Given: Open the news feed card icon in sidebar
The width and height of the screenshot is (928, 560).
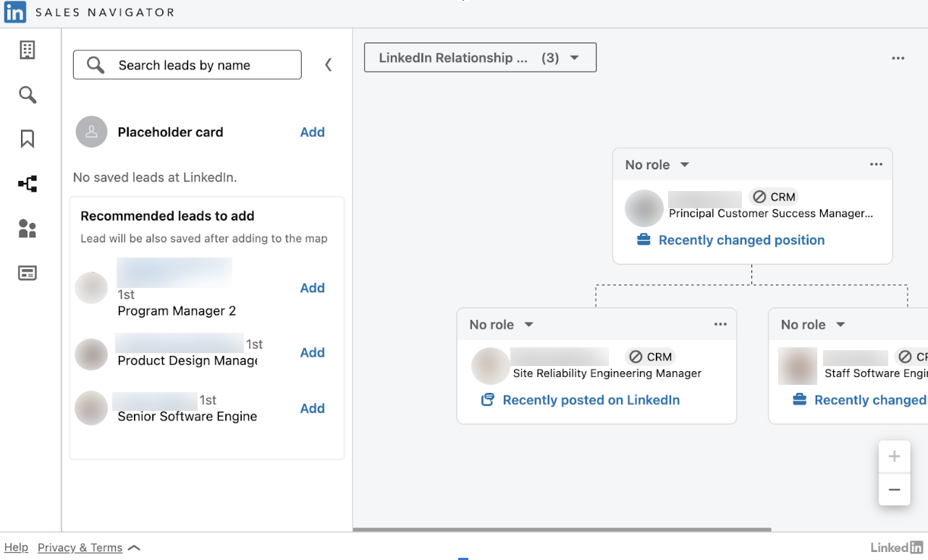Looking at the screenshot, I should point(28,273).
